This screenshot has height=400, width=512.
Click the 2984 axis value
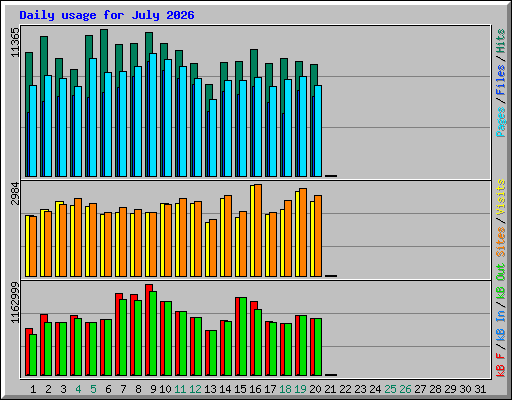coord(15,193)
